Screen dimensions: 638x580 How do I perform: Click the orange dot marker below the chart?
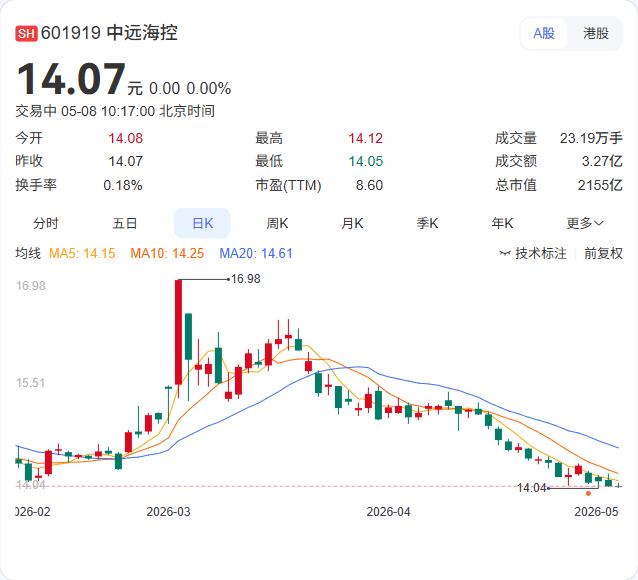(x=588, y=494)
